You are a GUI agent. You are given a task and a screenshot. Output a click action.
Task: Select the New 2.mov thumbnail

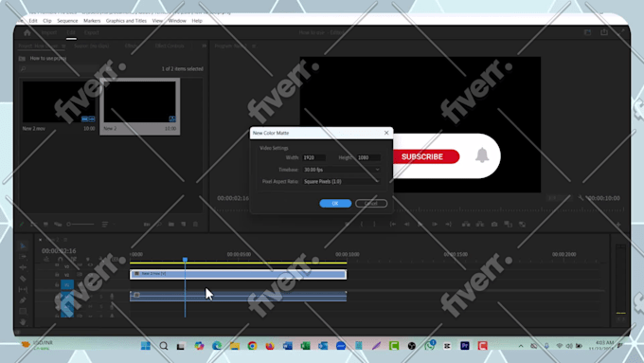click(59, 101)
